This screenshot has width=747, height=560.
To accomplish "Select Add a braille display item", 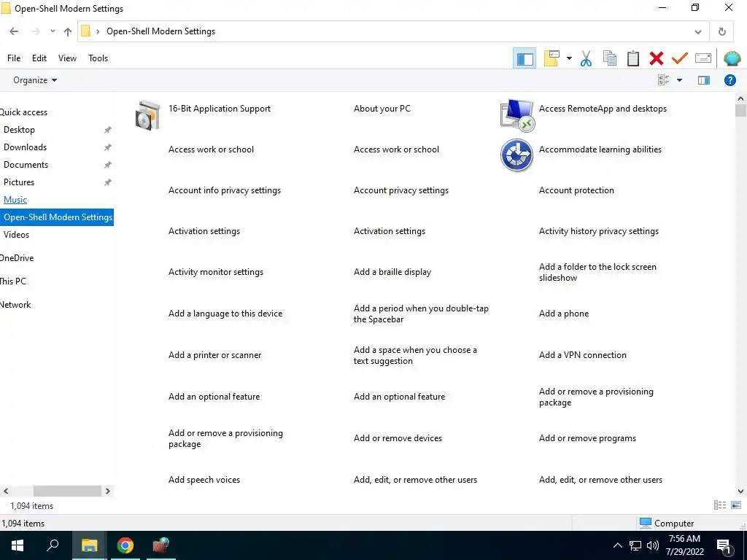I will tap(392, 272).
